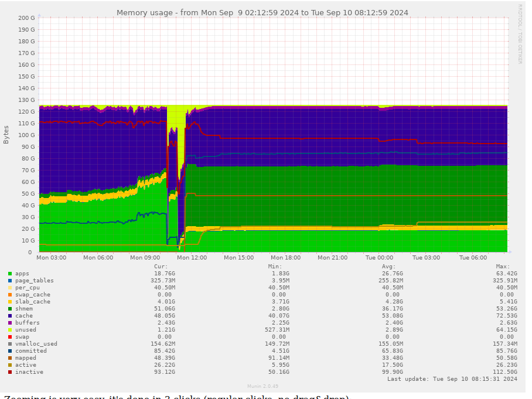Click the mapped avg value 33.48G

[393, 358]
